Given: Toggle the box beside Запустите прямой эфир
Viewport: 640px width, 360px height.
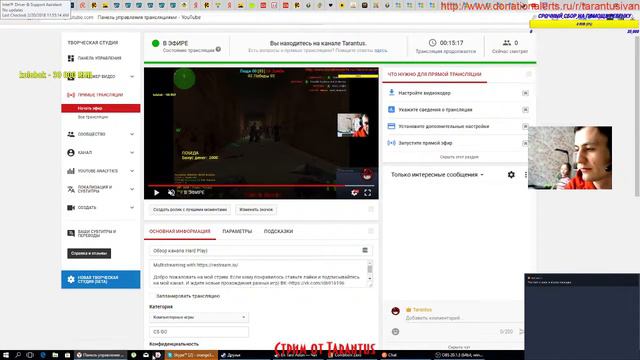Looking at the screenshot, I should (525, 143).
